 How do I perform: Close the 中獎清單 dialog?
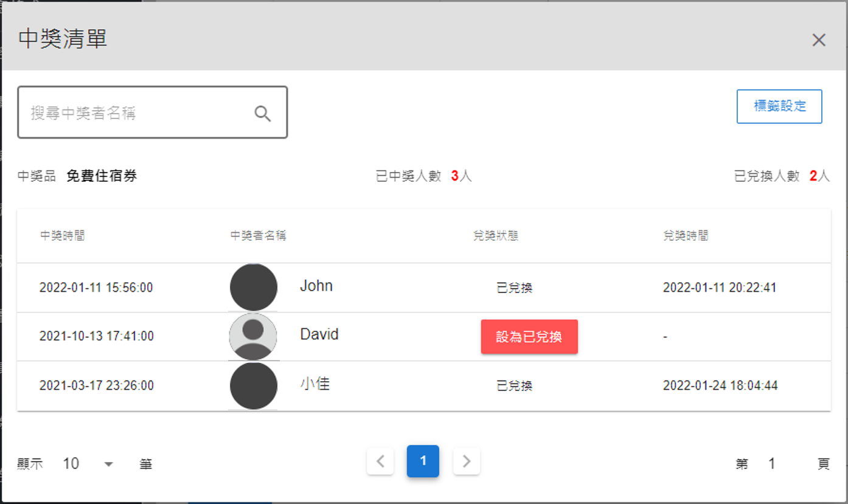tap(819, 40)
